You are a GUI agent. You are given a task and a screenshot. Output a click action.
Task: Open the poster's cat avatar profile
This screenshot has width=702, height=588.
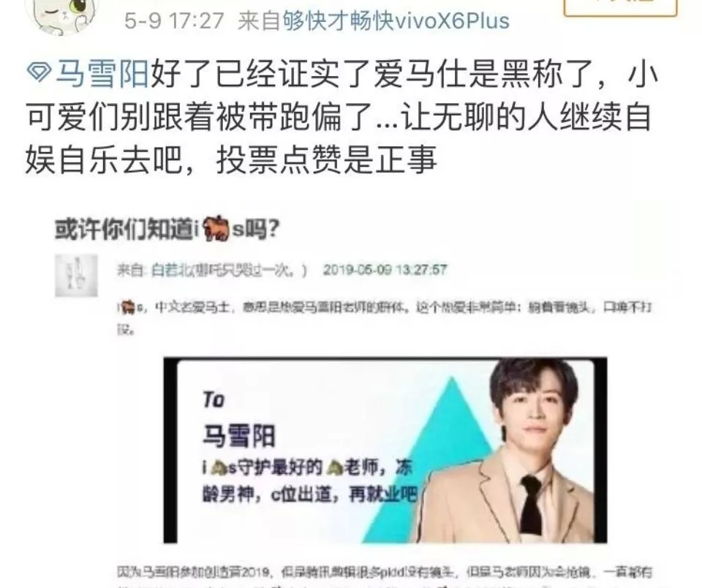pyautogui.click(x=62, y=15)
